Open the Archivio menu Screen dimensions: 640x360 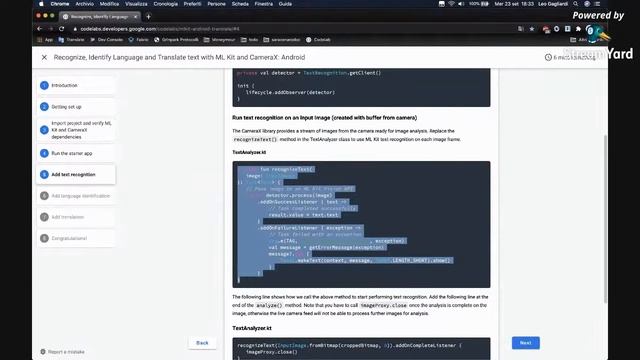[x=84, y=4]
